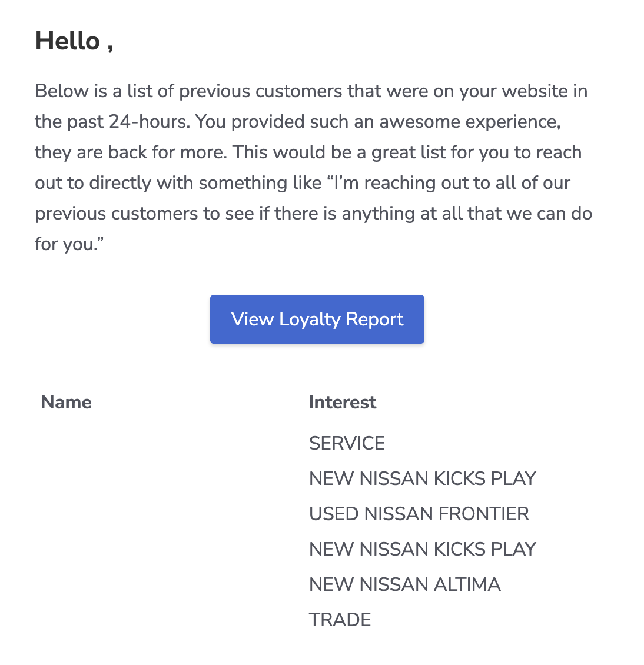Image resolution: width=644 pixels, height=665 pixels.
Task: Select the NEW NISSAN KICKS PLAY entry below FRONTIER
Action: tap(422, 549)
